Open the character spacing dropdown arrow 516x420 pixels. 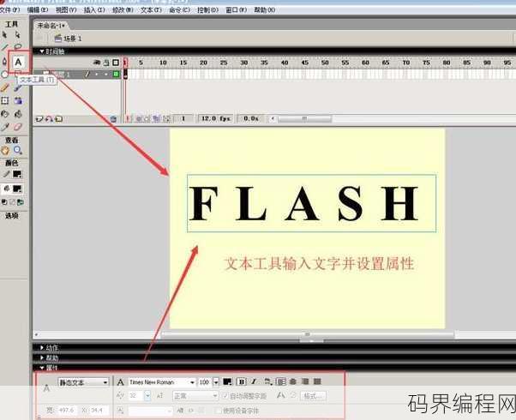coord(147,395)
